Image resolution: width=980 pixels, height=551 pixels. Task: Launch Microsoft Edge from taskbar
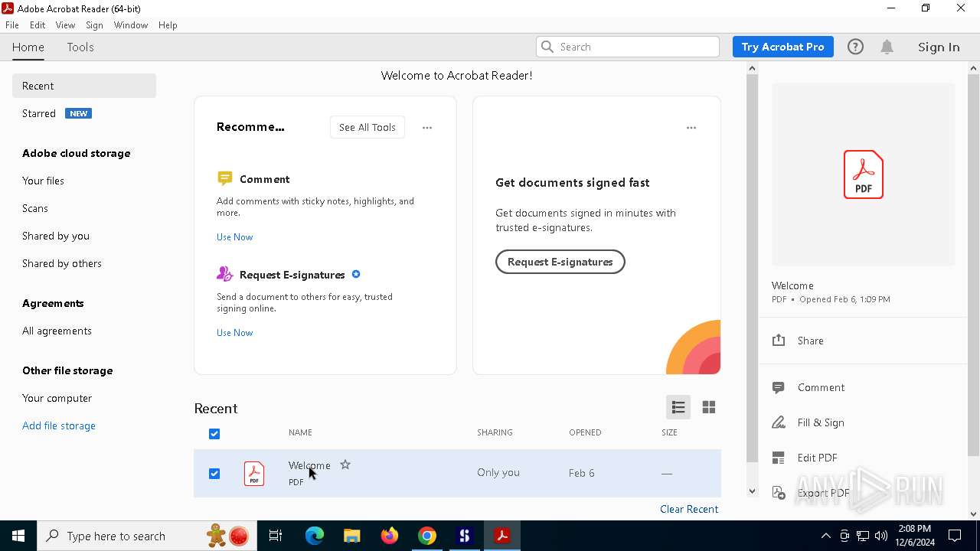(x=315, y=536)
